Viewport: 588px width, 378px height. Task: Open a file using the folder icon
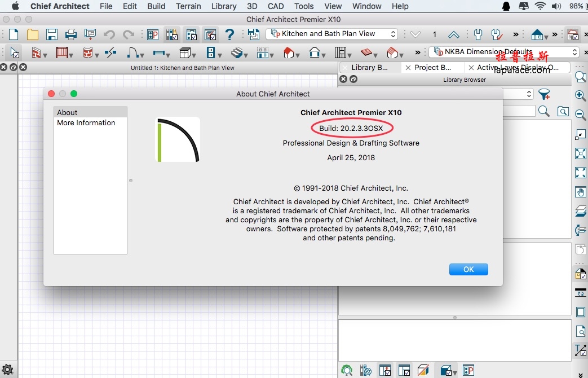(x=33, y=34)
